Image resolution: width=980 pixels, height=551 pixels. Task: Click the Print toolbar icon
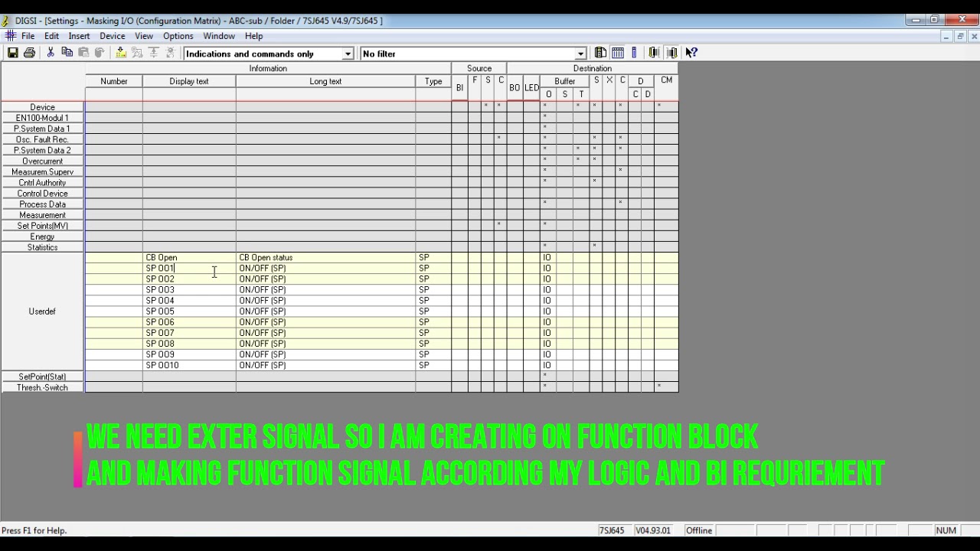(29, 53)
